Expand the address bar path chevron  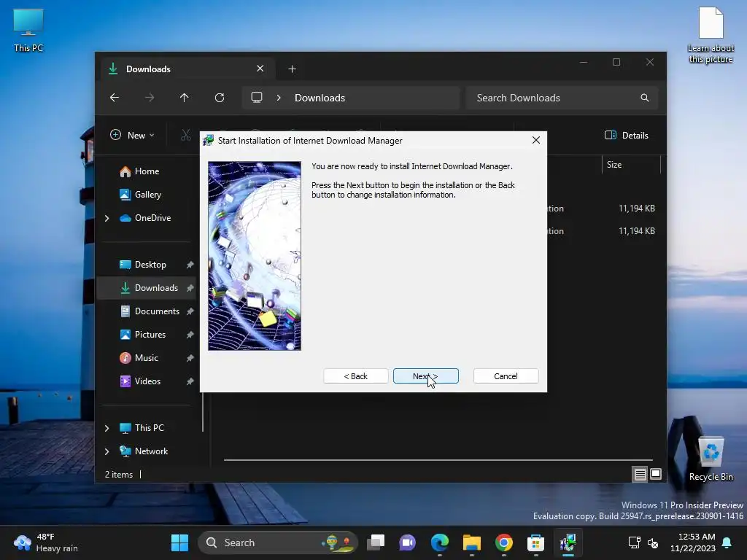pos(279,98)
